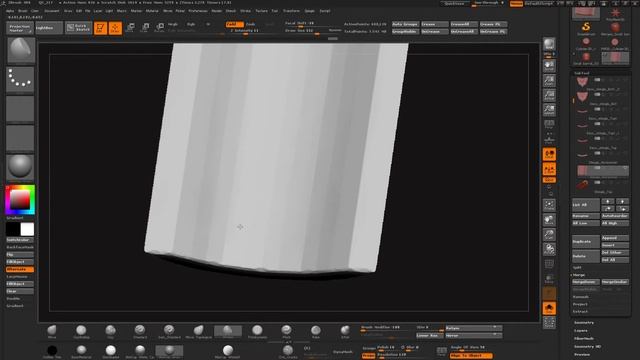Enable Rgb painting mode
The width and height of the screenshot is (640, 360).
point(191,24)
